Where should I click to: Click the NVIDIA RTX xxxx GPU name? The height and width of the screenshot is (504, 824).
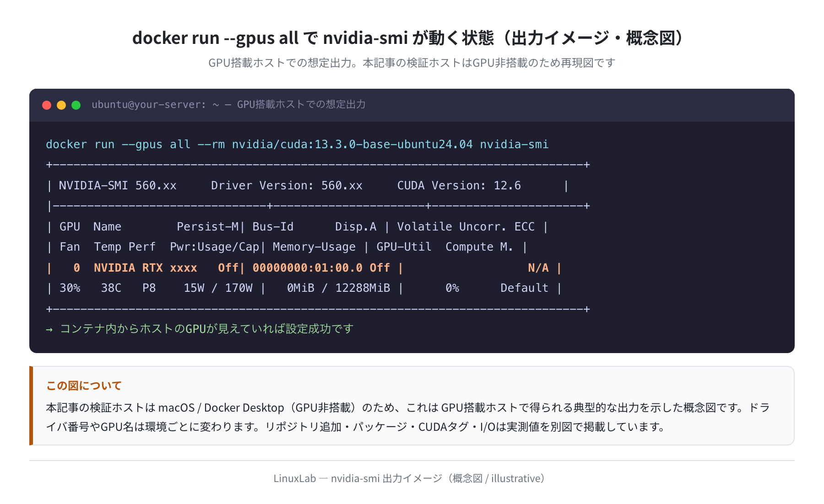pyautogui.click(x=146, y=268)
